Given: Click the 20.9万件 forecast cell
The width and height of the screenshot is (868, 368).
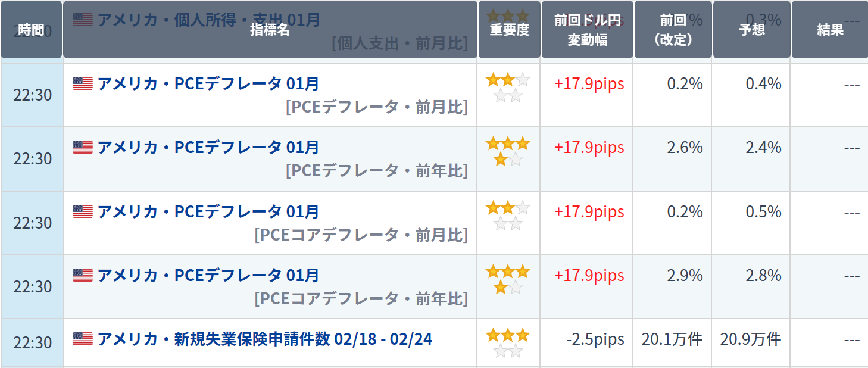Looking at the screenshot, I should 750,339.
